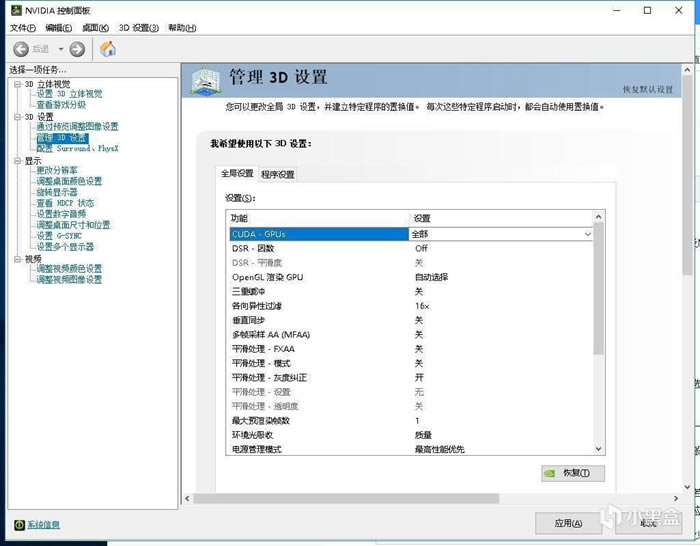
Task: Open the 文件(F) menu
Action: tap(23, 28)
